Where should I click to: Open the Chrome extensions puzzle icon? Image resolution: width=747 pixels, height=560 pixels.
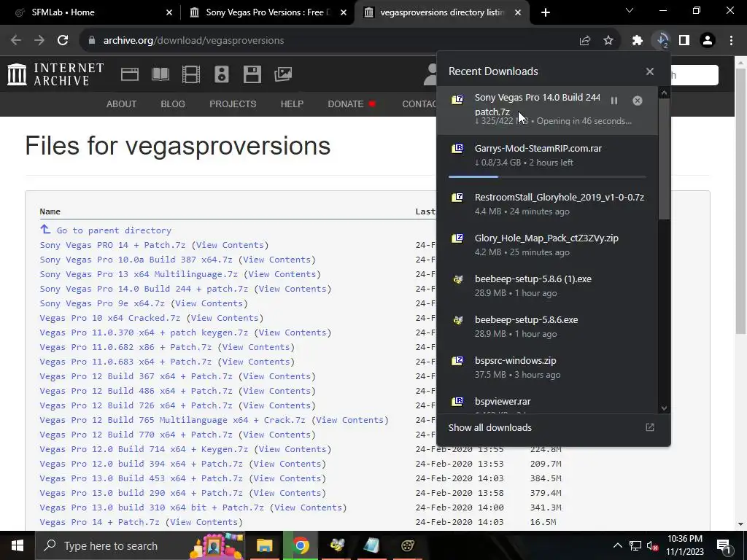pos(638,41)
